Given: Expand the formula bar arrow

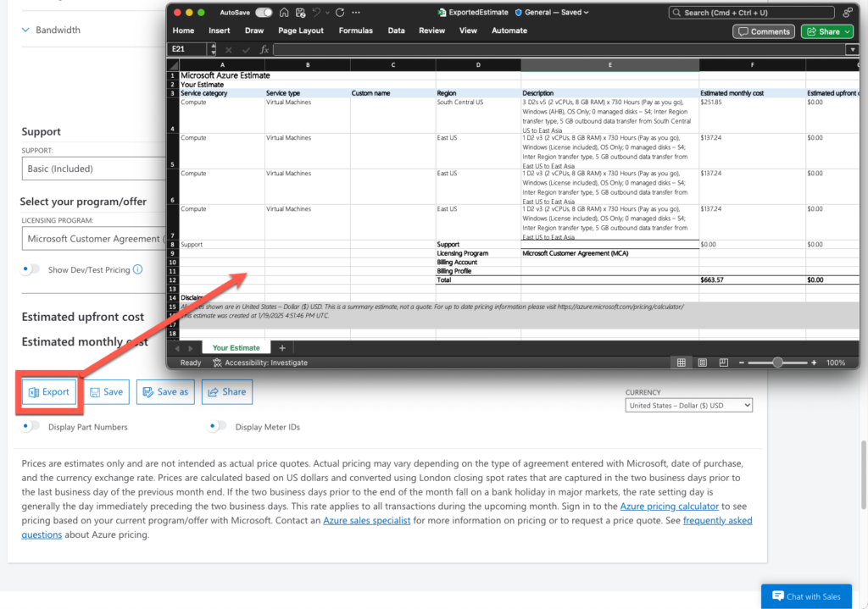Looking at the screenshot, I should pos(852,50).
